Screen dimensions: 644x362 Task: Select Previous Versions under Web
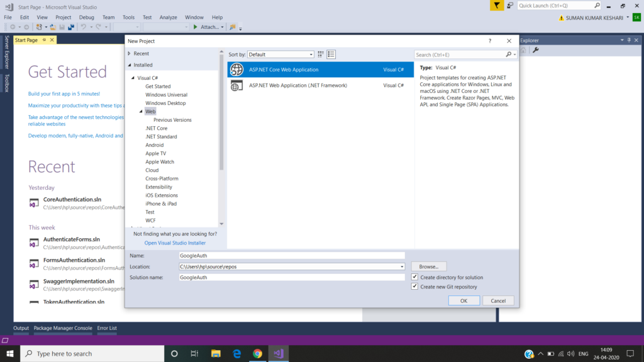(x=172, y=120)
